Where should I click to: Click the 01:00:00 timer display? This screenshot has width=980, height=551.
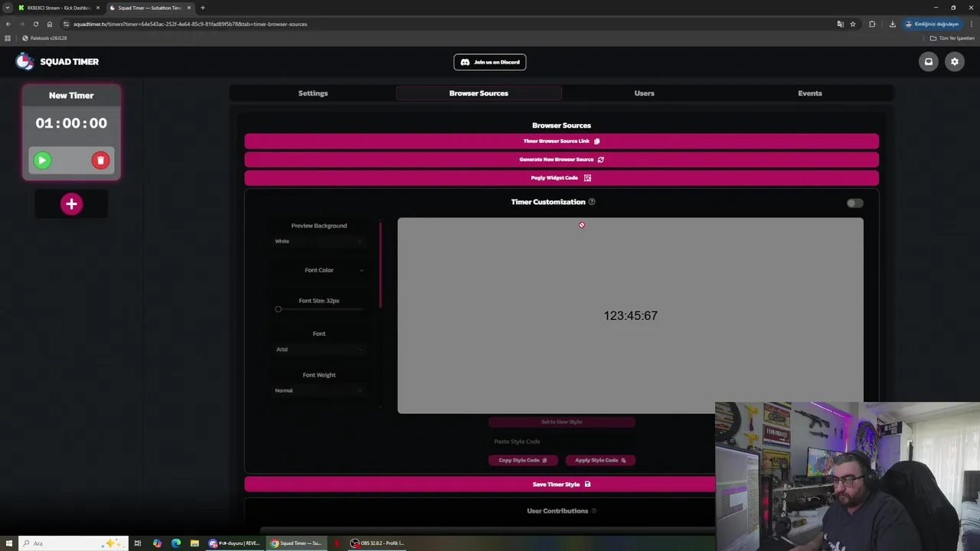click(x=71, y=123)
